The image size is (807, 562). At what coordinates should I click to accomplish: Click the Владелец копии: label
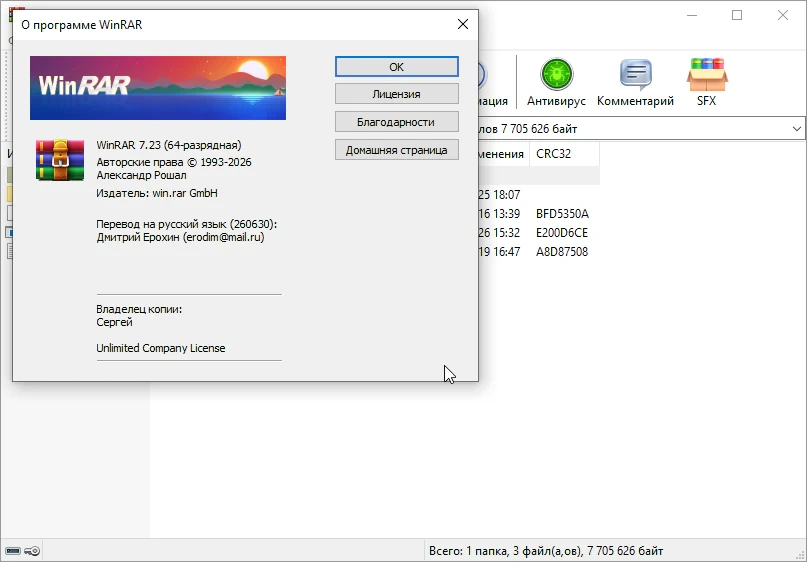[x=139, y=309]
